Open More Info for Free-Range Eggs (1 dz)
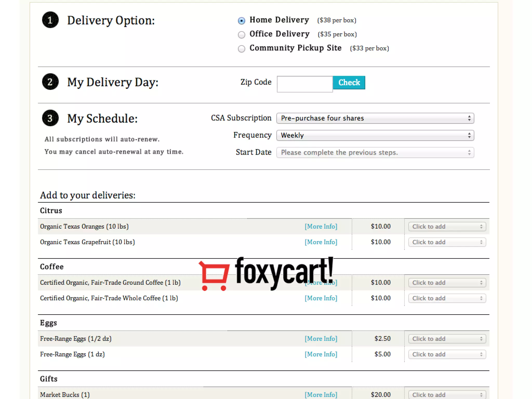 point(321,354)
